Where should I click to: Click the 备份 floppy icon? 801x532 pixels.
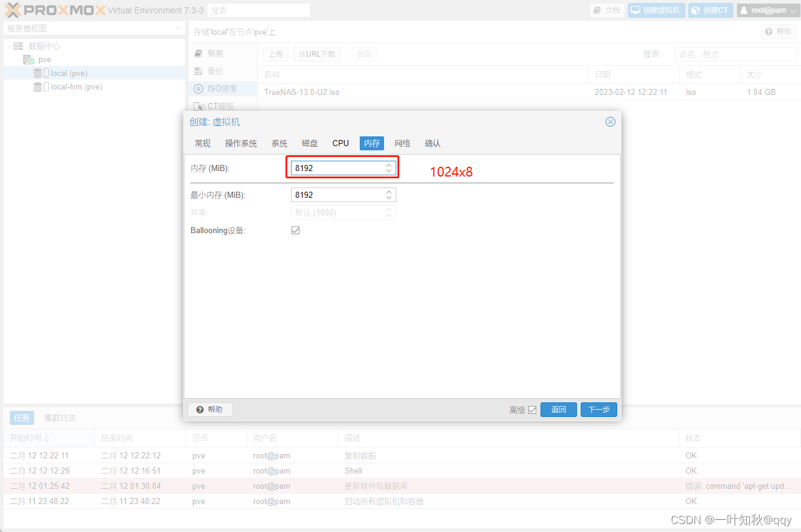(198, 71)
